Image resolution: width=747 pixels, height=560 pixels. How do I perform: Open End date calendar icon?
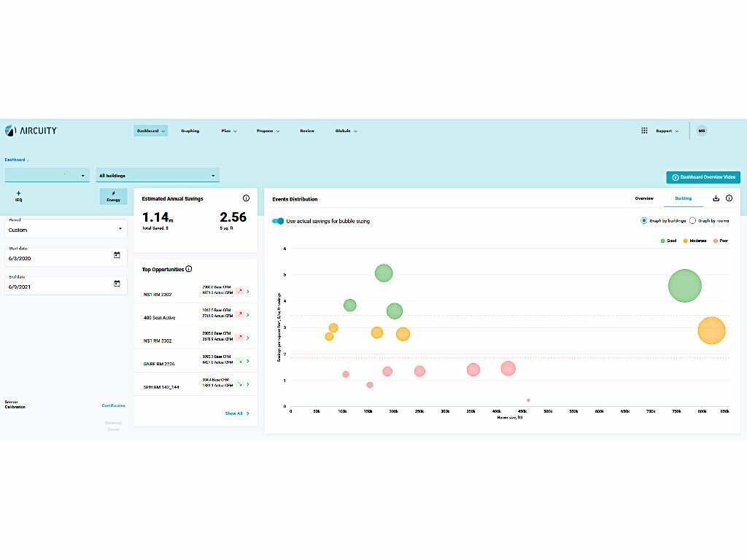117,284
